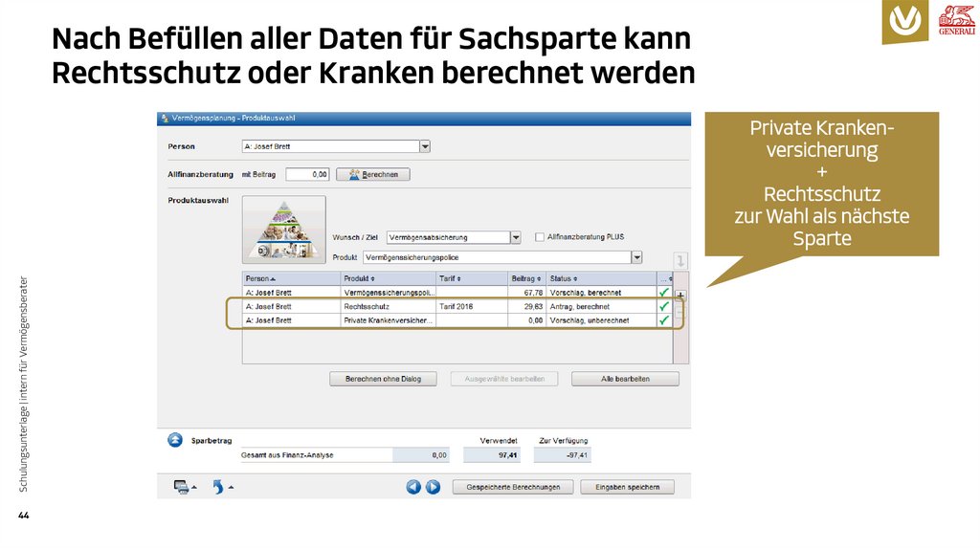The image size is (980, 549).
Task: Click green checkmark in Private Krankenversicherung row
Action: click(x=664, y=320)
